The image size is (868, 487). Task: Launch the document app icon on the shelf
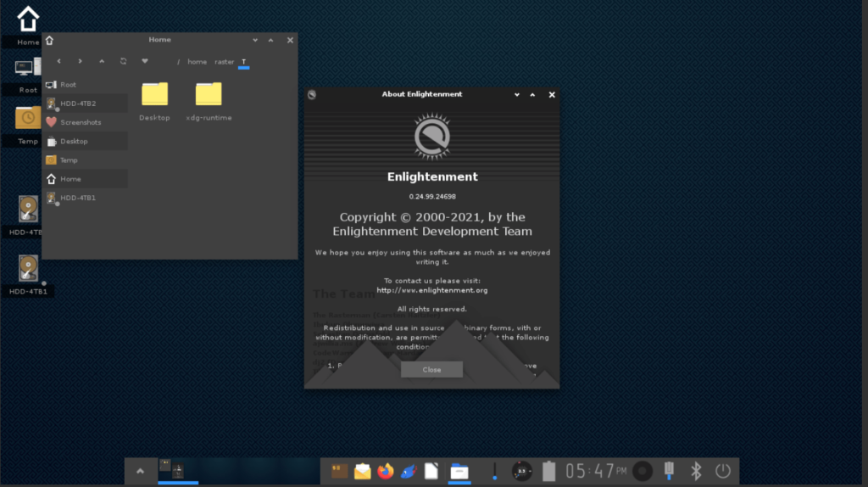[x=431, y=471]
